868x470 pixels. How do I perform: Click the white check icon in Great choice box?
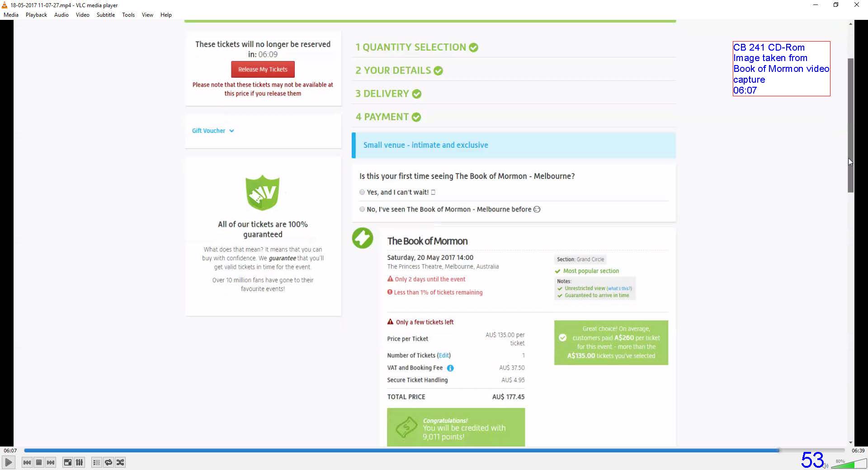tap(562, 338)
